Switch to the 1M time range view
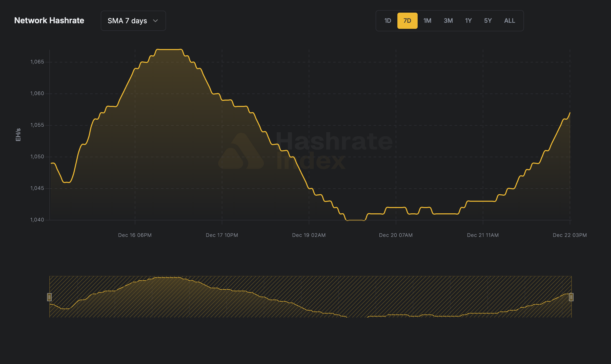This screenshot has height=364, width=611. coord(427,20)
